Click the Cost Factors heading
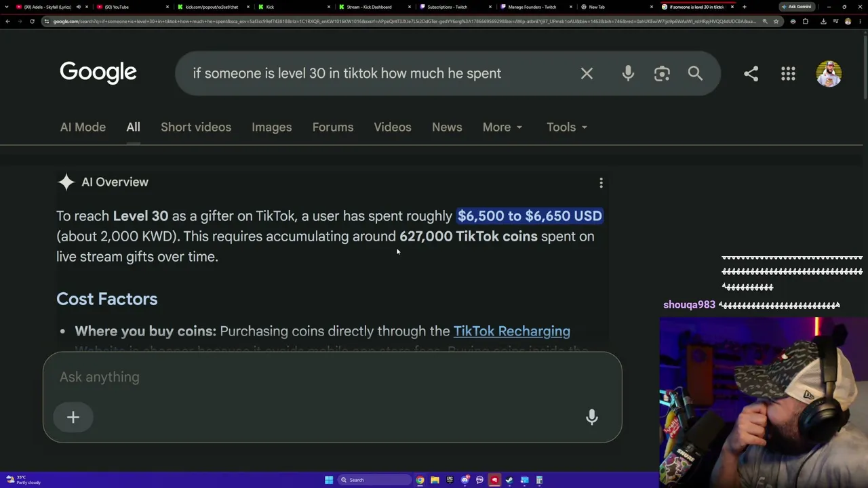This screenshot has width=868, height=488. coord(107,299)
